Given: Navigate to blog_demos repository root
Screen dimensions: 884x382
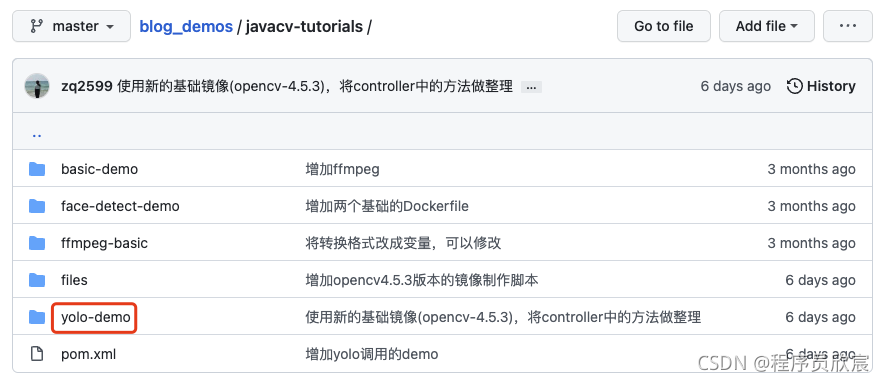Looking at the screenshot, I should [186, 26].
